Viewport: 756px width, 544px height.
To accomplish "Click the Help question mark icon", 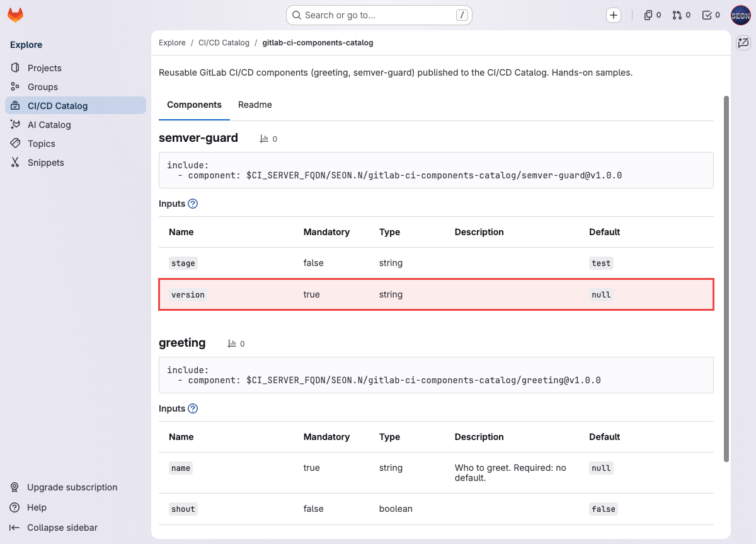I will 14,507.
